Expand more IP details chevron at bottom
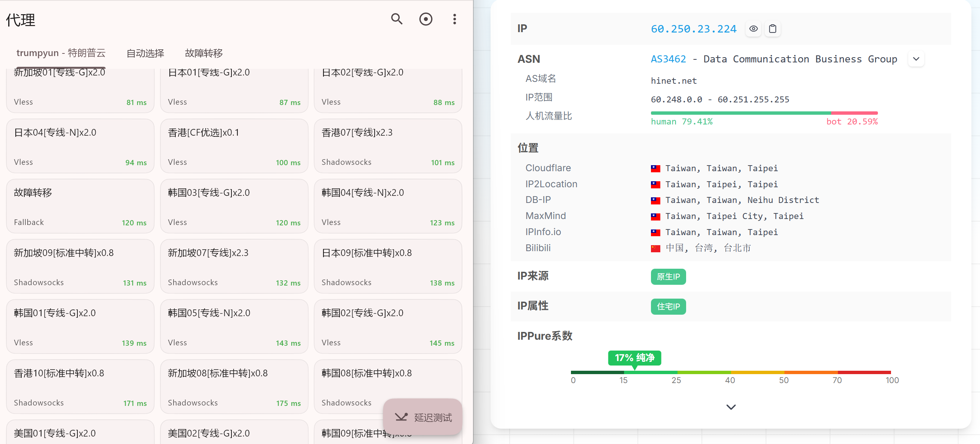Viewport: 980px width, 444px height. (x=731, y=407)
